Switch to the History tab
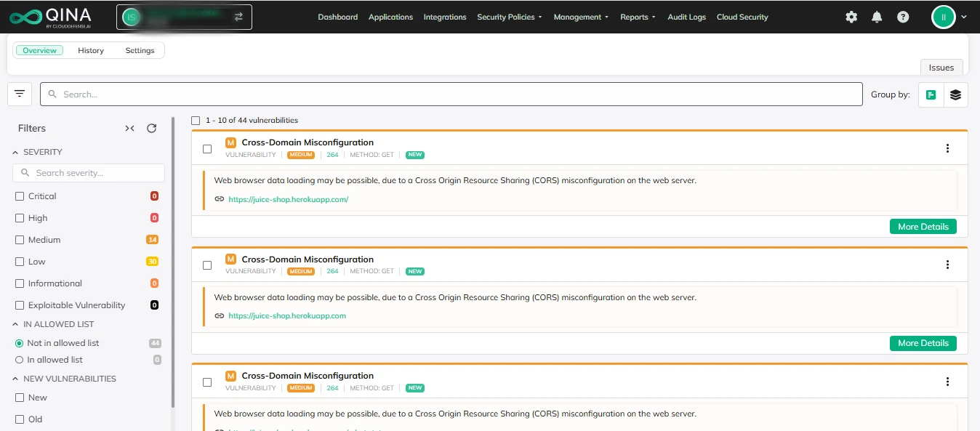980x431 pixels. point(91,50)
